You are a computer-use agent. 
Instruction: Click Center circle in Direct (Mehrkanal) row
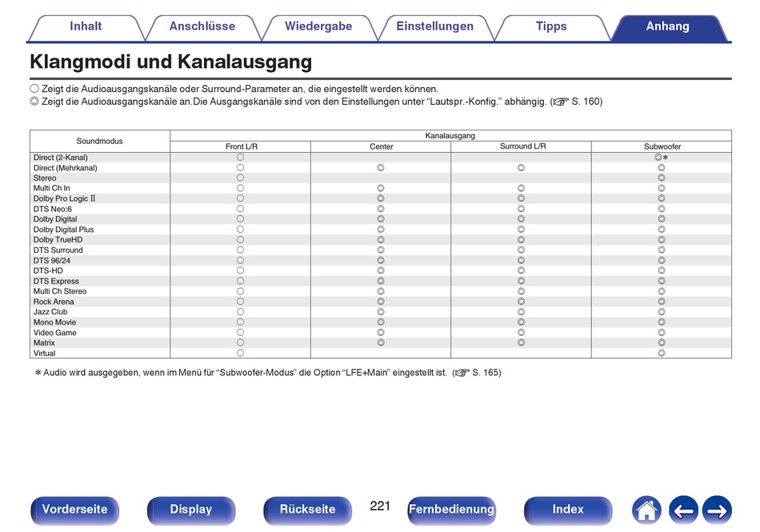381,168
